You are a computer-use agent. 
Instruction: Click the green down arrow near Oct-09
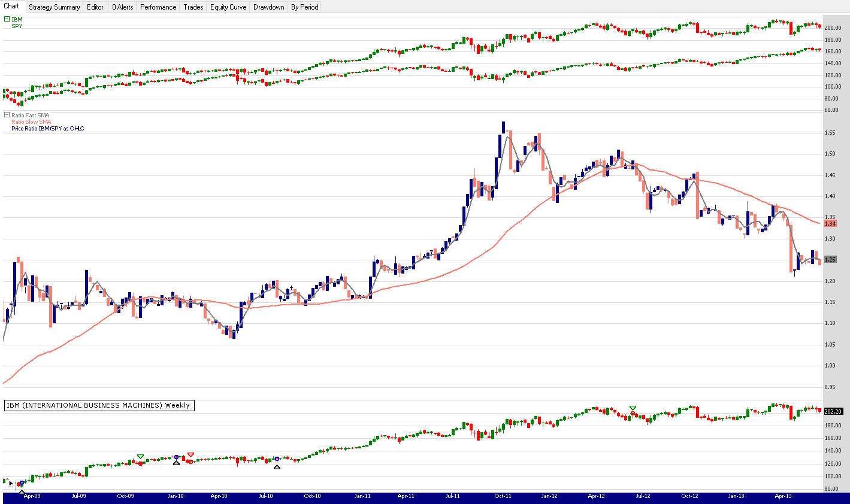tap(140, 457)
